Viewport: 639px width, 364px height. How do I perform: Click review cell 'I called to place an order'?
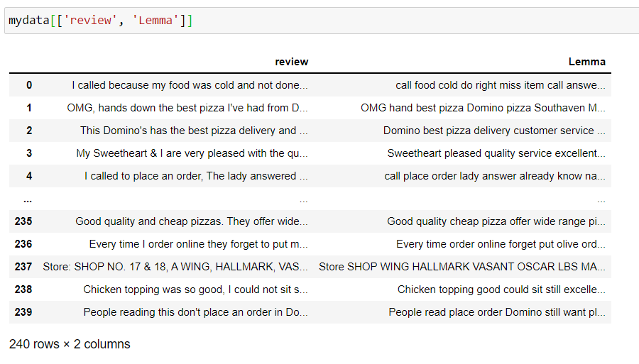pyautogui.click(x=196, y=176)
